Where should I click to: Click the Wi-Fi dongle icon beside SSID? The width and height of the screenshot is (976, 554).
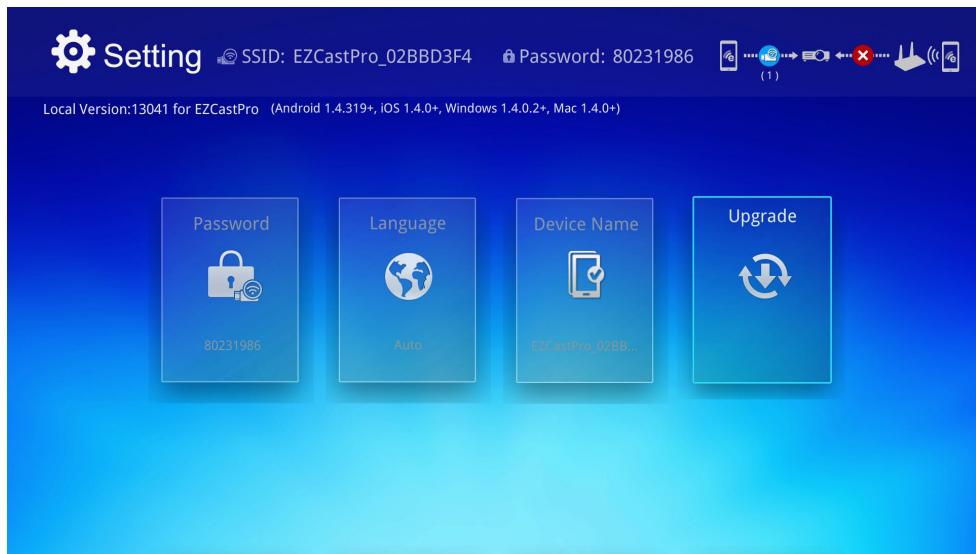[227, 57]
